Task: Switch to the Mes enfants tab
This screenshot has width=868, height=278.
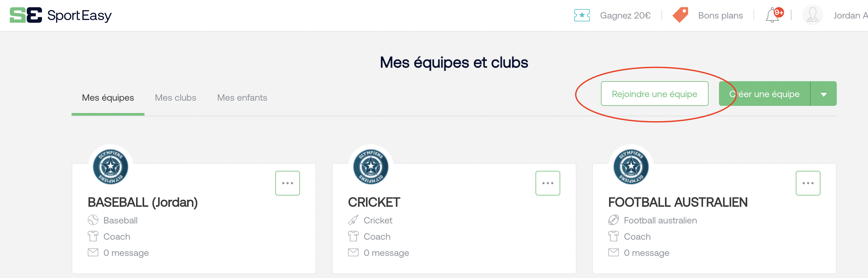Action: coord(242,98)
